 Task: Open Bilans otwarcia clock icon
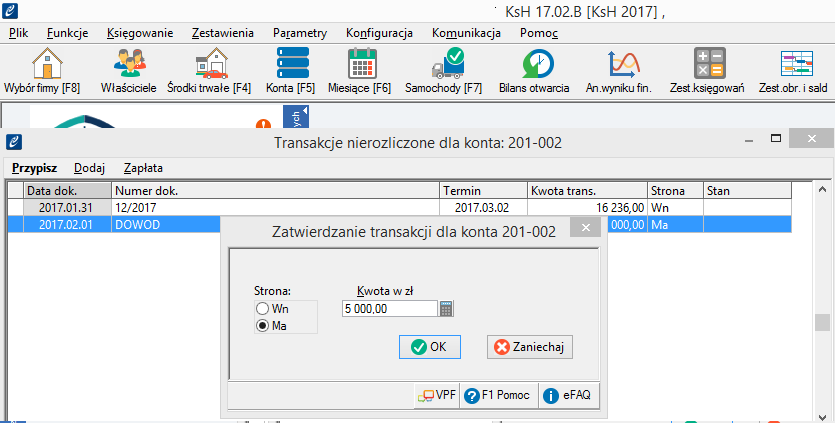[533, 65]
